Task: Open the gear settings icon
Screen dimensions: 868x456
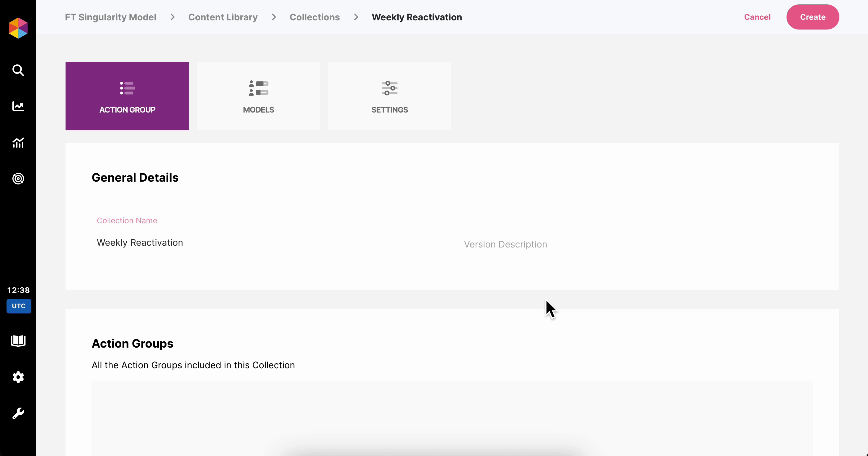Action: coord(18,377)
